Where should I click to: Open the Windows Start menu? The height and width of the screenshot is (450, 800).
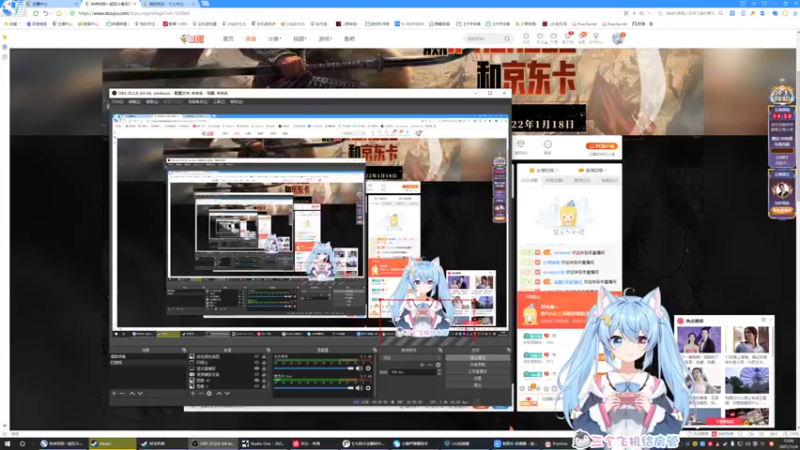point(7,444)
